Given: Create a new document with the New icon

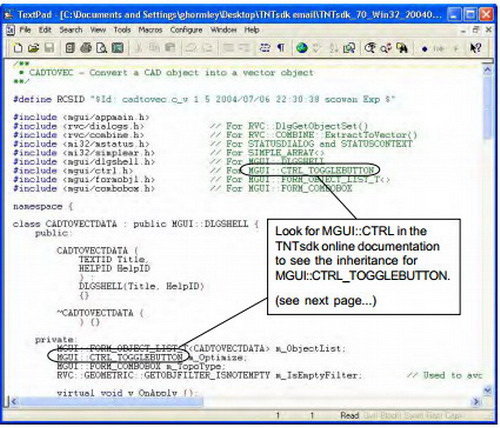Looking at the screenshot, I should [18, 48].
